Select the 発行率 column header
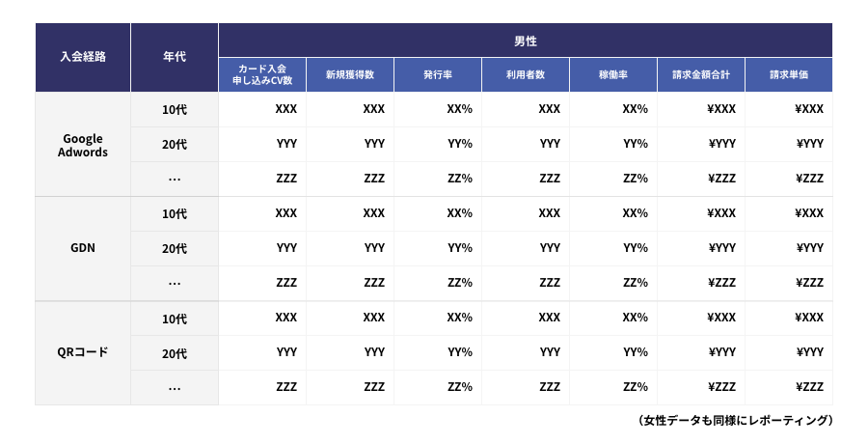 click(x=438, y=75)
